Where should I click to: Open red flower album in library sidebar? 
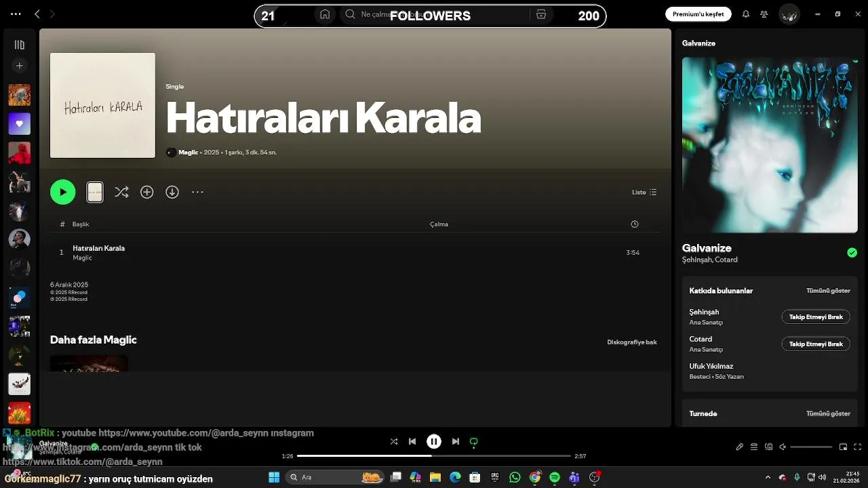tap(20, 413)
